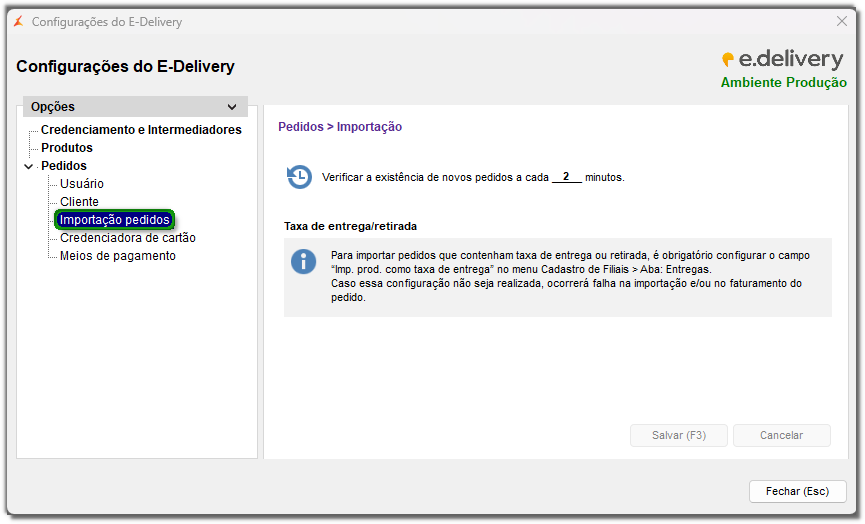Open Credenciadora de cartão settings
This screenshot has width=865, height=524.
coord(128,238)
